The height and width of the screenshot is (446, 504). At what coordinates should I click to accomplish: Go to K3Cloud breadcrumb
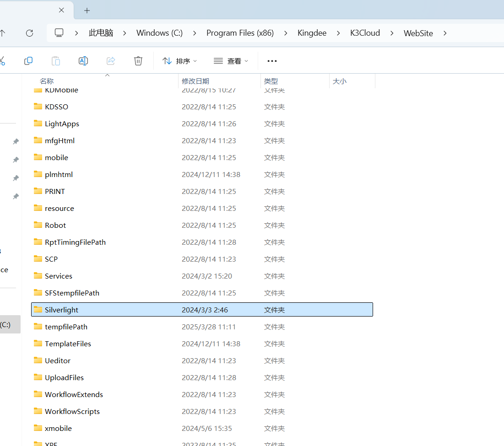[365, 33]
